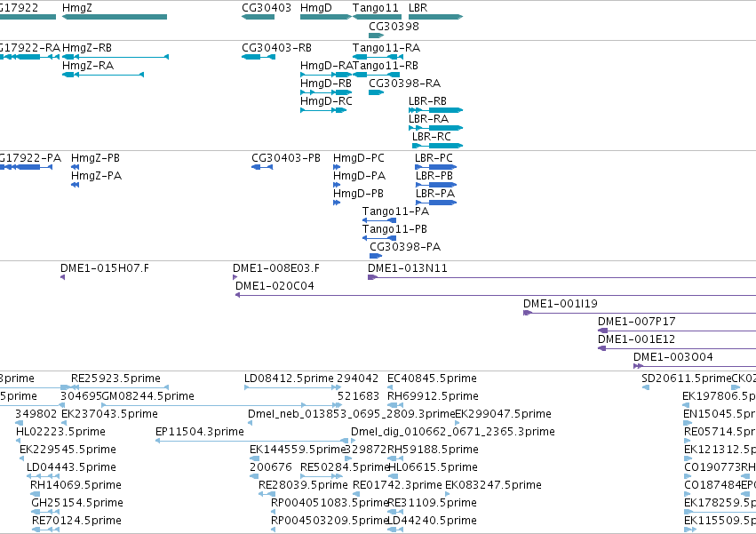This screenshot has width=756, height=534.
Task: Click EST RE50284.5prime label
Action: [x=345, y=467]
